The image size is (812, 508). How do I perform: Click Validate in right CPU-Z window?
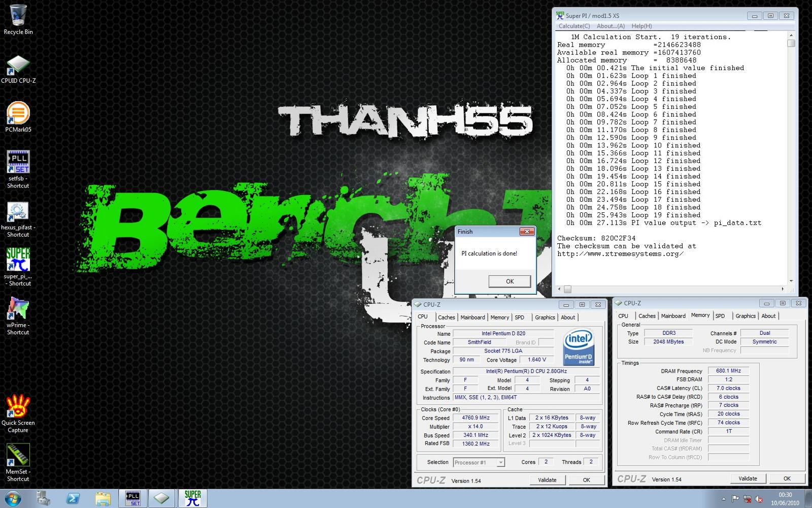coord(748,479)
